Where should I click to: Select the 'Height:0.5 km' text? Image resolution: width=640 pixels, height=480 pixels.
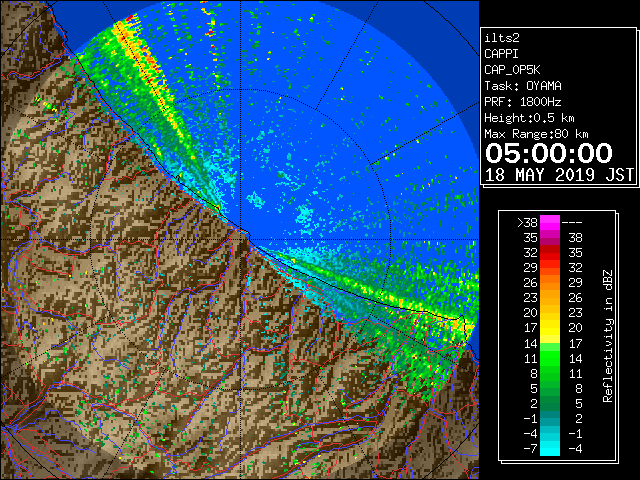pyautogui.click(x=529, y=118)
